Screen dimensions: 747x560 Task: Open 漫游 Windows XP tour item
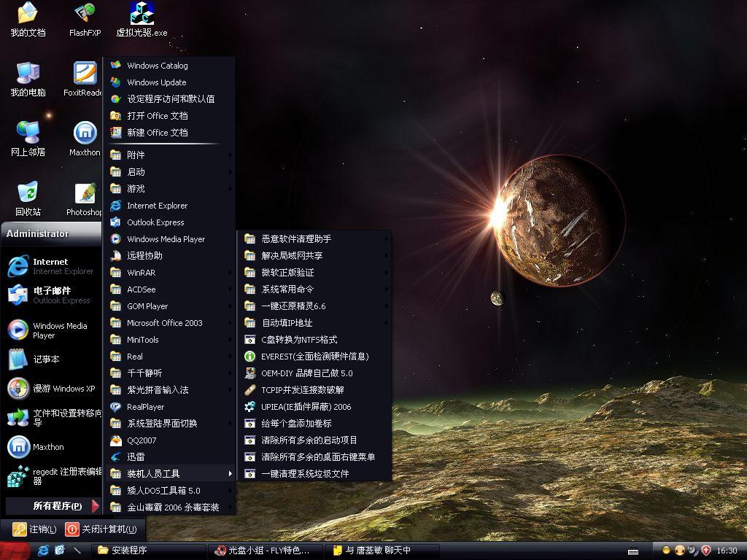pyautogui.click(x=52, y=389)
